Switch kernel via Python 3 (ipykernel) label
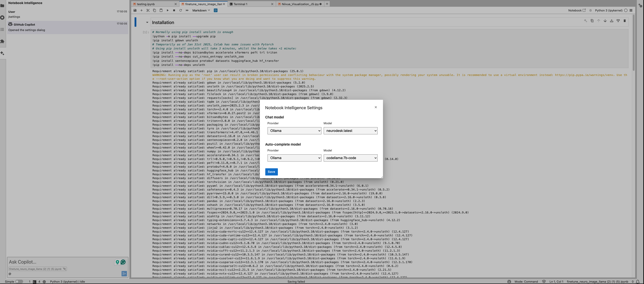Screen dimensions: 644x284 pos(609,11)
